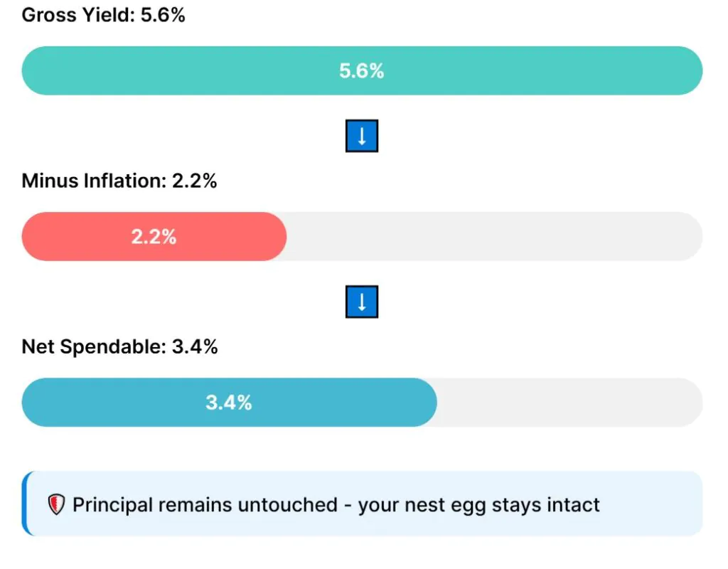The width and height of the screenshot is (728, 569).
Task: Click the 2.2% value inside the red bar
Action: coord(154,237)
